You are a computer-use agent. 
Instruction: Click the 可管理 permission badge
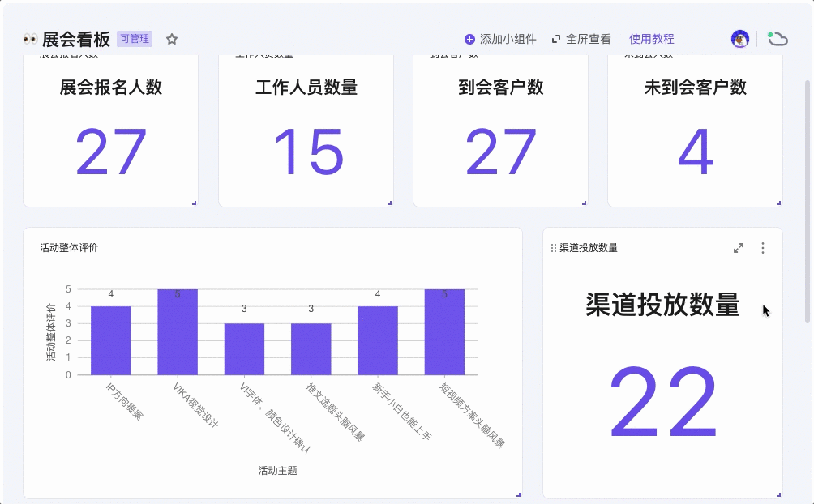tap(135, 39)
